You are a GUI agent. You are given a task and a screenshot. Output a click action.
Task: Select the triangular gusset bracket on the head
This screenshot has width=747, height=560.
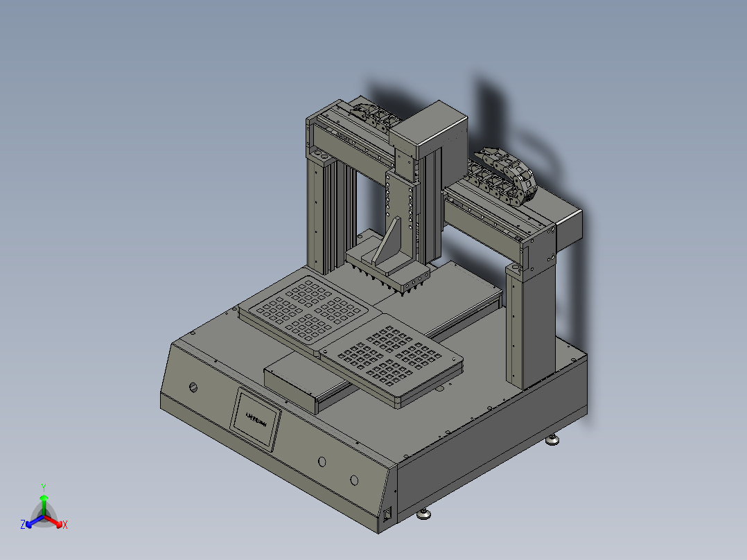tap(388, 240)
